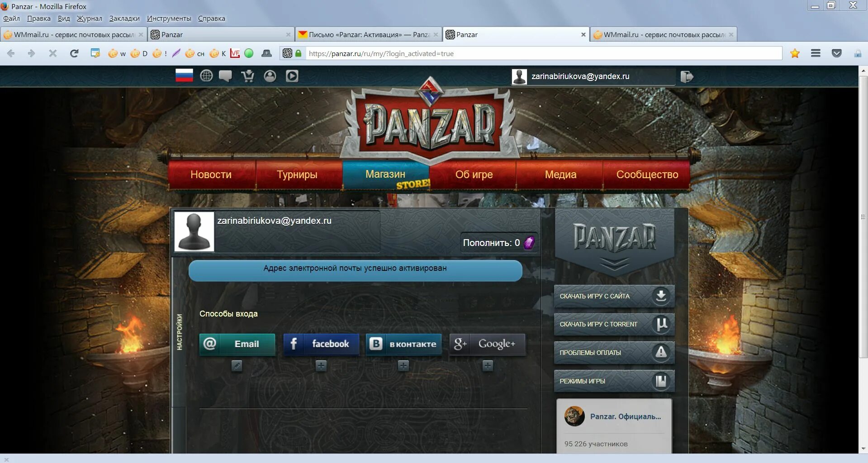Open the Справка menu
868x463 pixels.
point(212,19)
